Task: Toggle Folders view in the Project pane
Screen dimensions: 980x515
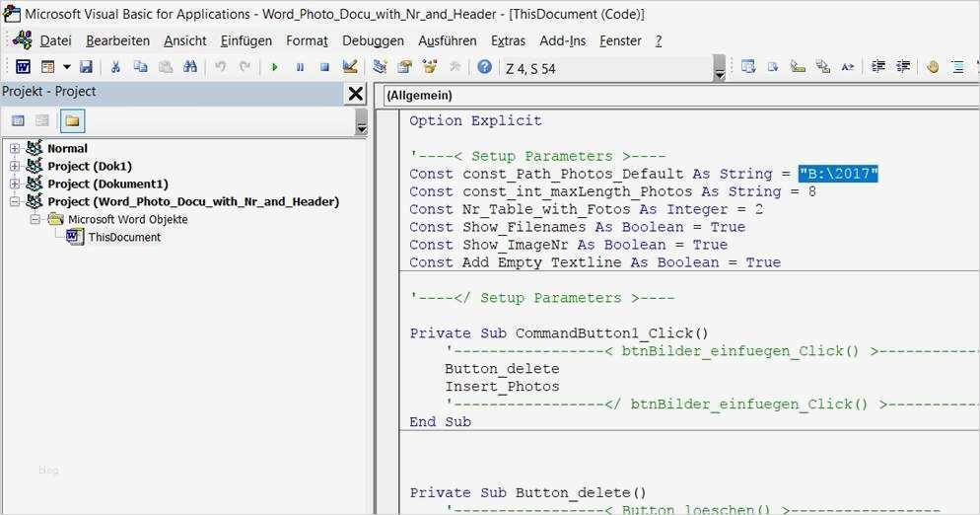Action: [73, 120]
